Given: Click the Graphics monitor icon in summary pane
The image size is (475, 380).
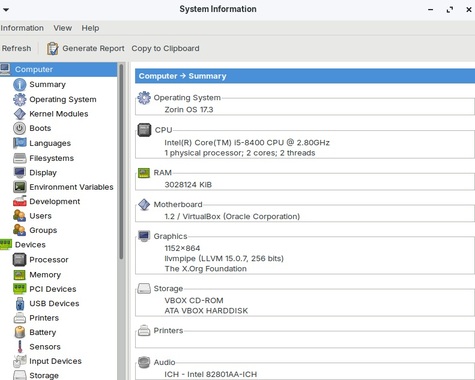Looking at the screenshot, I should point(144,236).
